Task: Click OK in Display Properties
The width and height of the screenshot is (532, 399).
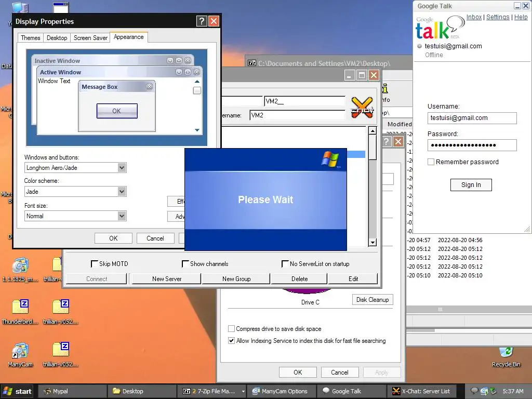Action: click(x=113, y=238)
